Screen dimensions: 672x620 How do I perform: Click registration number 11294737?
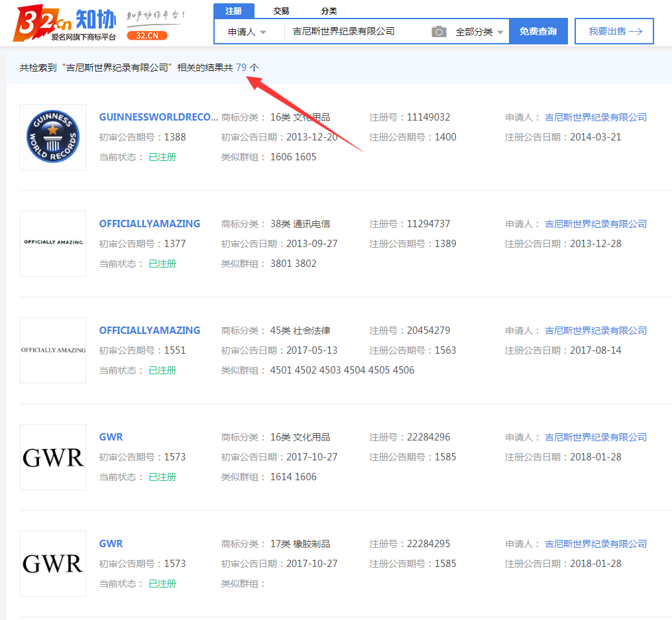click(x=429, y=224)
